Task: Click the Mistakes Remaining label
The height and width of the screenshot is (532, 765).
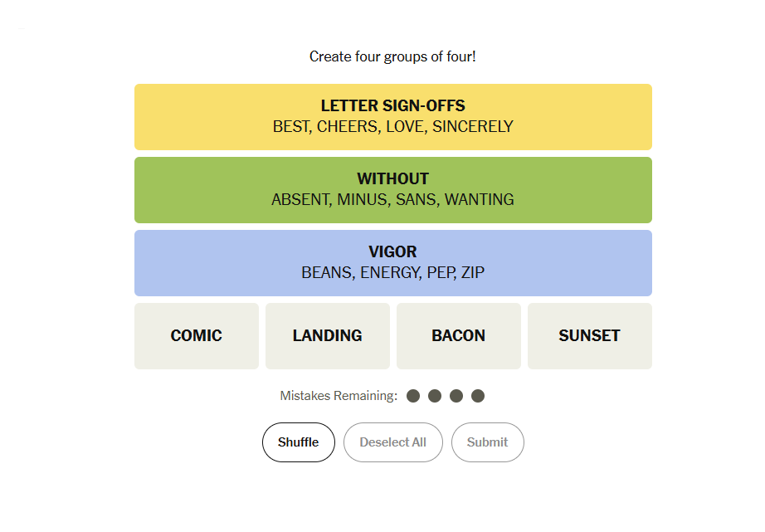Action: pyautogui.click(x=339, y=396)
